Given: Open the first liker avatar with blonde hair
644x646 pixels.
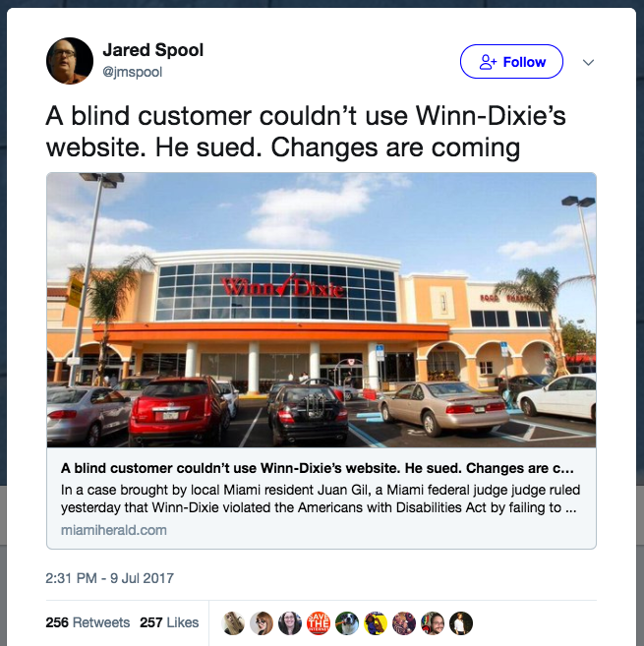Looking at the screenshot, I should coord(233,623).
